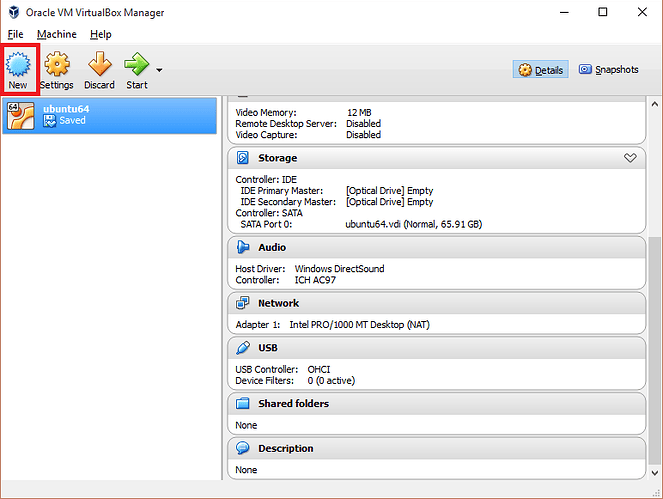
Task: Click the Storage section icon
Action: point(243,158)
